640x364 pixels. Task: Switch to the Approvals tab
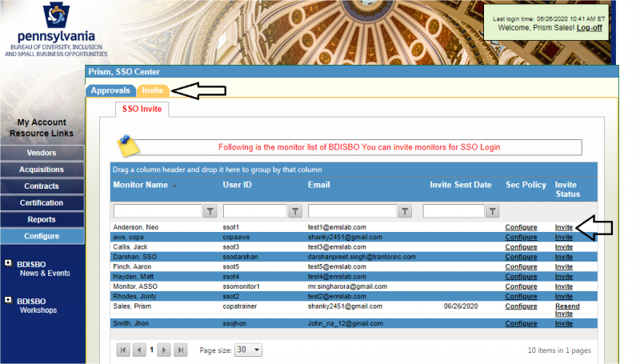[110, 90]
